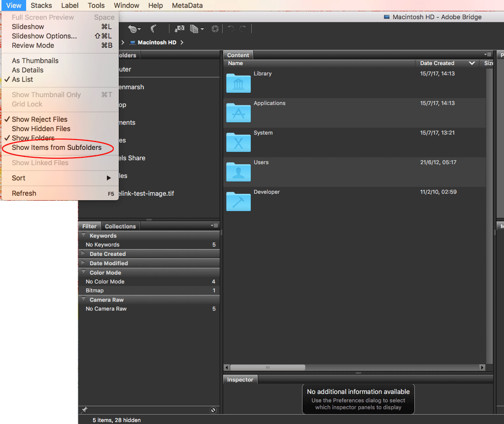
Task: Open the Content panel options menu
Action: coord(488,54)
